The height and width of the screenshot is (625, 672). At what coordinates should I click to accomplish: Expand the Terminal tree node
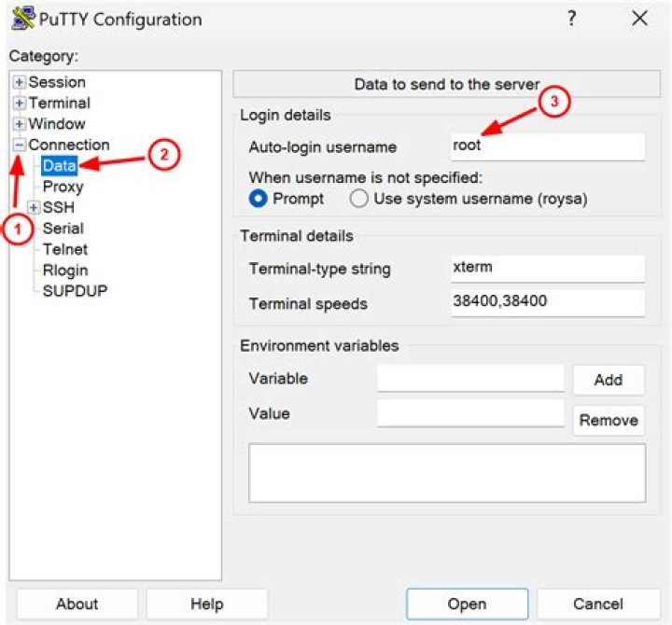click(x=19, y=104)
